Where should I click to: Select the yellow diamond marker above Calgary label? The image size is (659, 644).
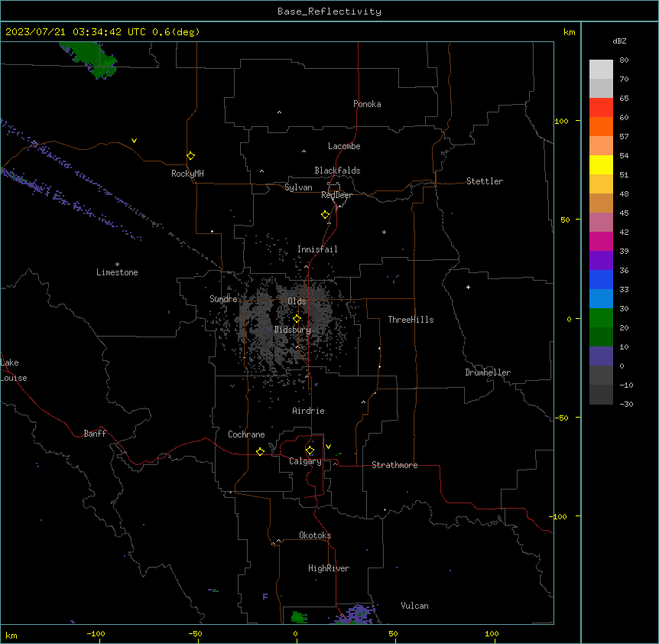(310, 450)
